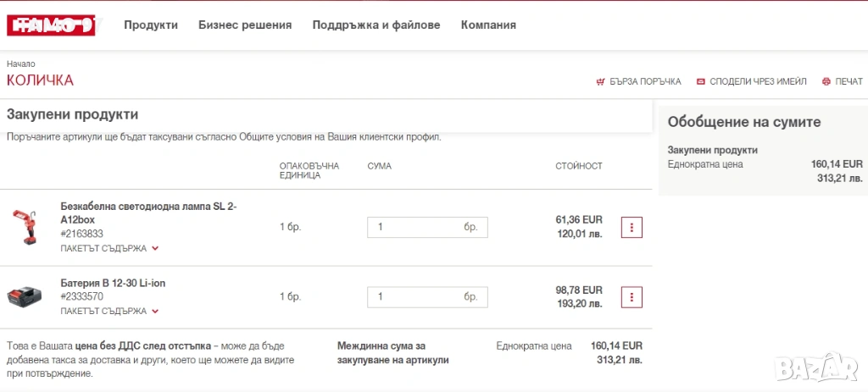The width and height of the screenshot is (868, 392).
Task: Open the Бизнес решения menu
Action: [x=245, y=25]
